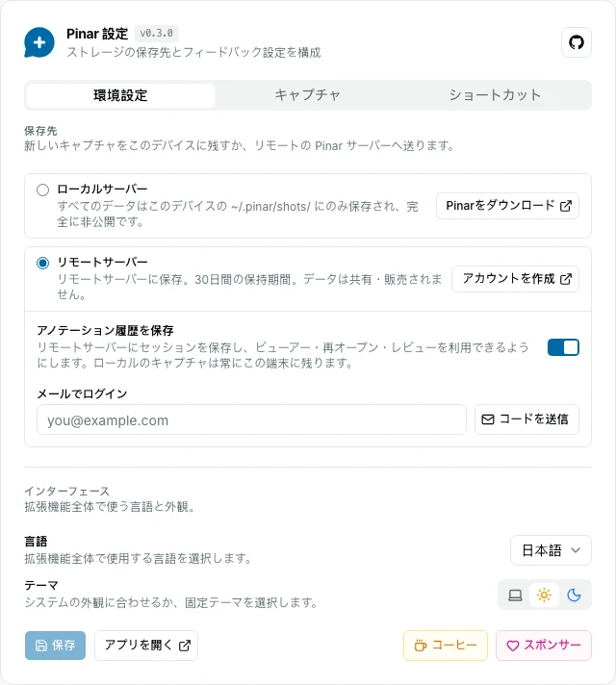Click the アカウントを作成 button
The height and width of the screenshot is (685, 616).
click(516, 279)
